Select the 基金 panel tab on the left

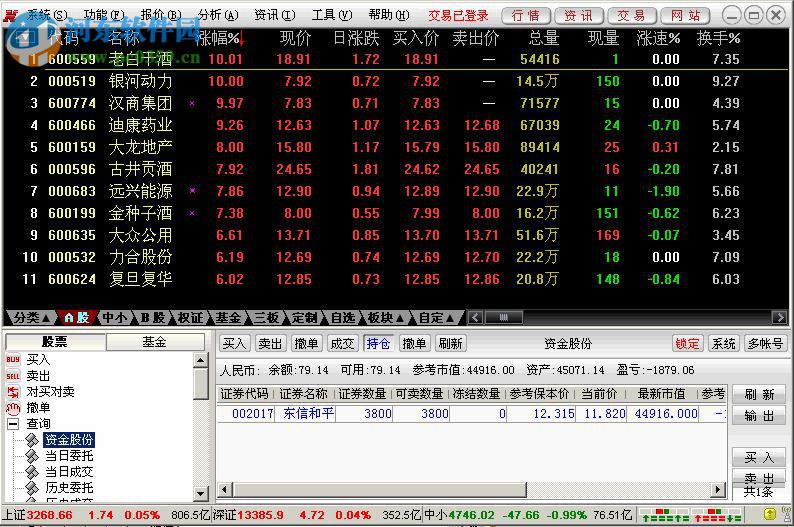pos(154,342)
